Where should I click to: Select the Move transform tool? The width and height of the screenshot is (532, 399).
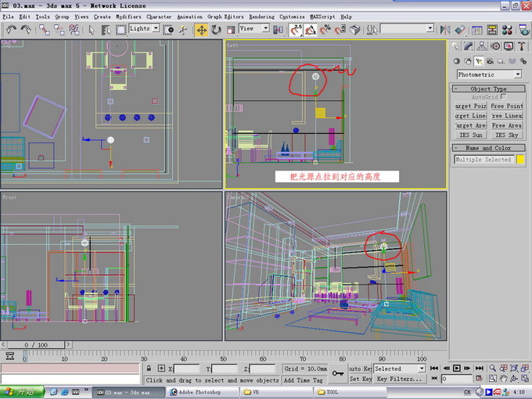coord(201,29)
